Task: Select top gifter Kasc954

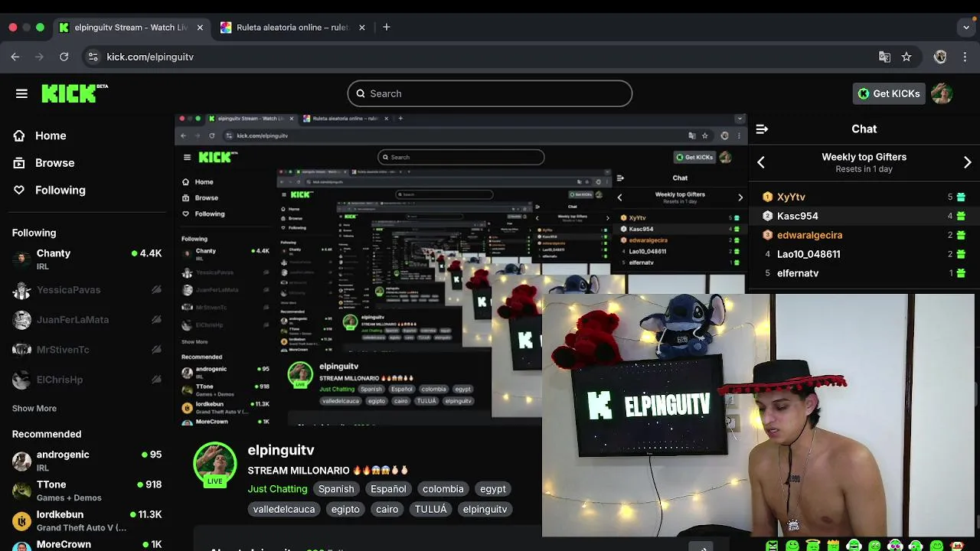Action: [797, 216]
